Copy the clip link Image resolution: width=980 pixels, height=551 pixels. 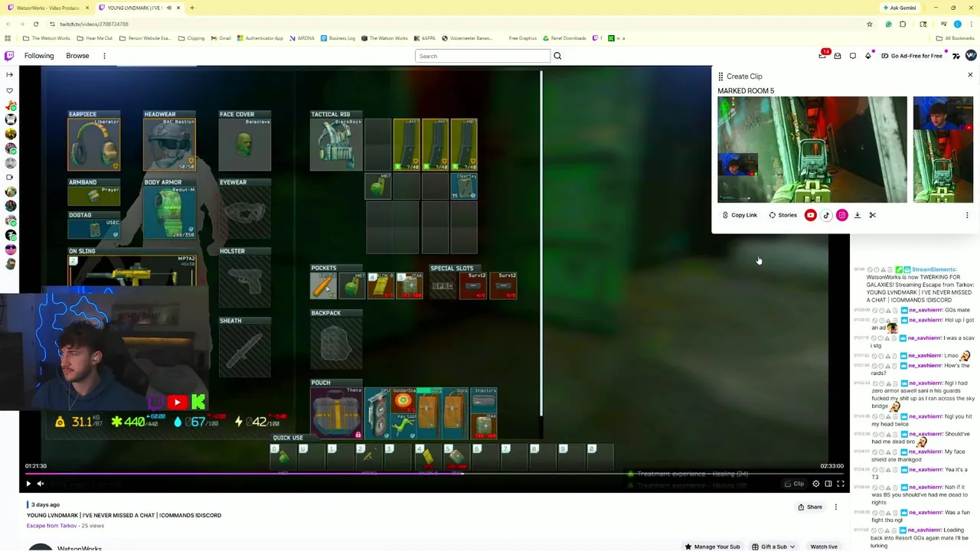(x=740, y=215)
